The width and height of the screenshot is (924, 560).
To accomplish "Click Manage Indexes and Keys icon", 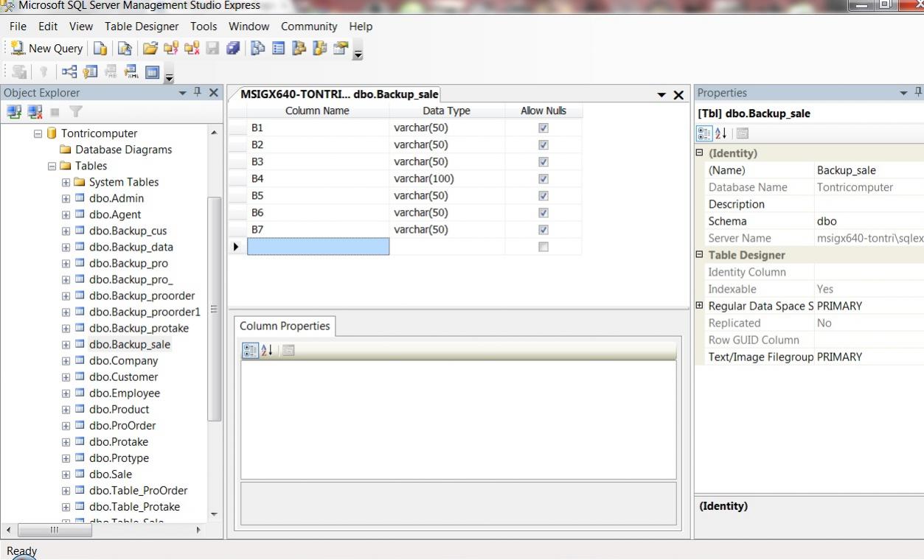I will [91, 72].
